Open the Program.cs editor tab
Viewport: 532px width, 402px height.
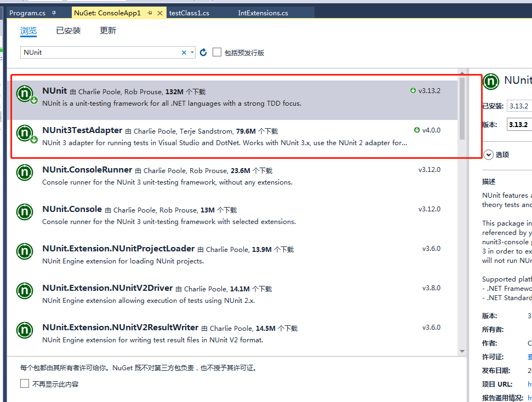pos(27,13)
